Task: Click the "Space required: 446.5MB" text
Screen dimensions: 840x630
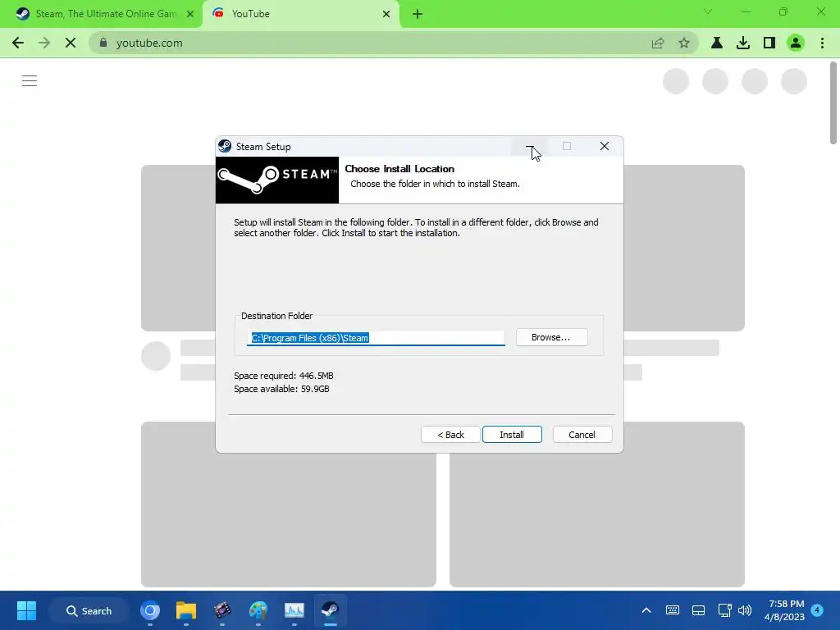Action: (284, 376)
